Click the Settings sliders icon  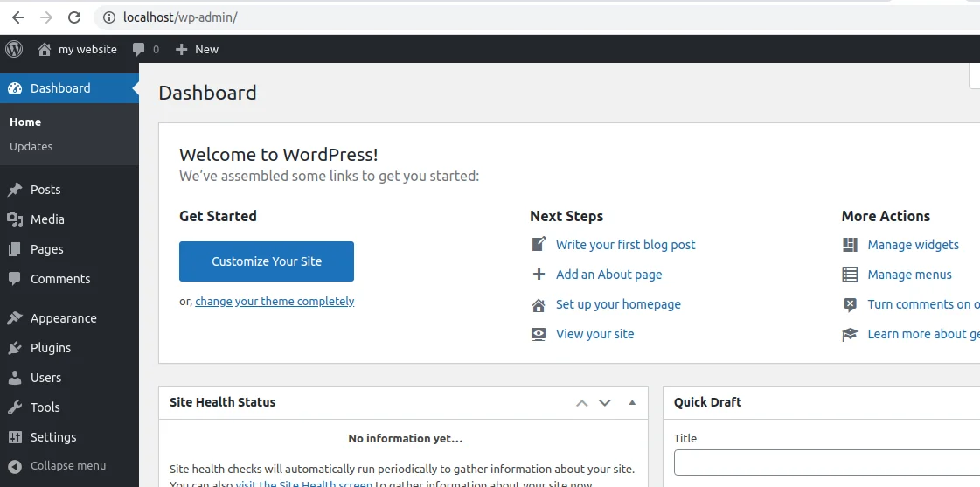pyautogui.click(x=15, y=437)
